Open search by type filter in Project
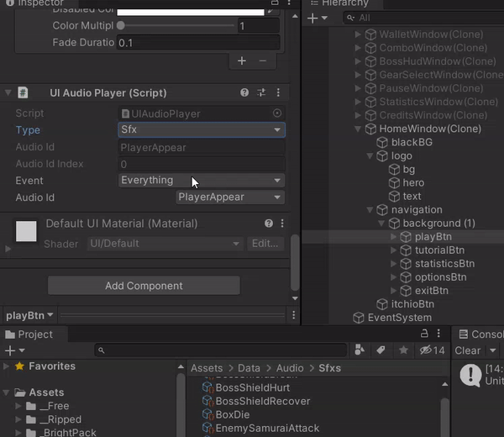 pyautogui.click(x=360, y=350)
